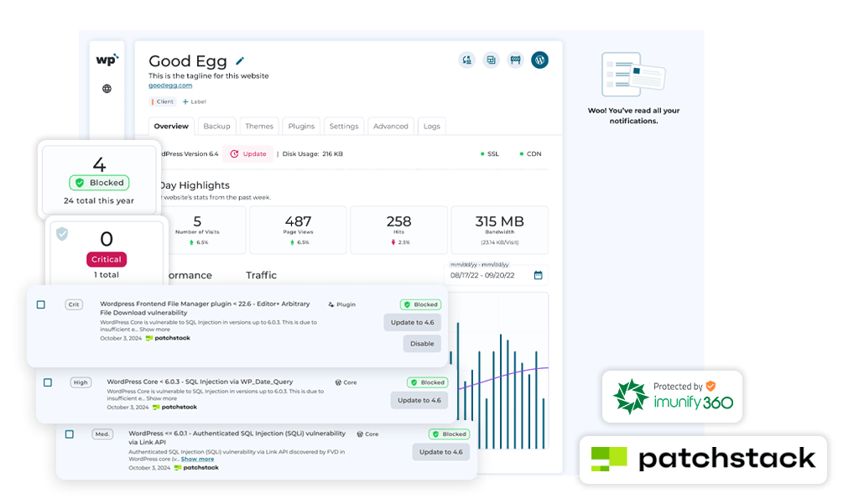Expand Show more on File Manager vulnerability
Viewport: 859px width, 504px height.
154,330
